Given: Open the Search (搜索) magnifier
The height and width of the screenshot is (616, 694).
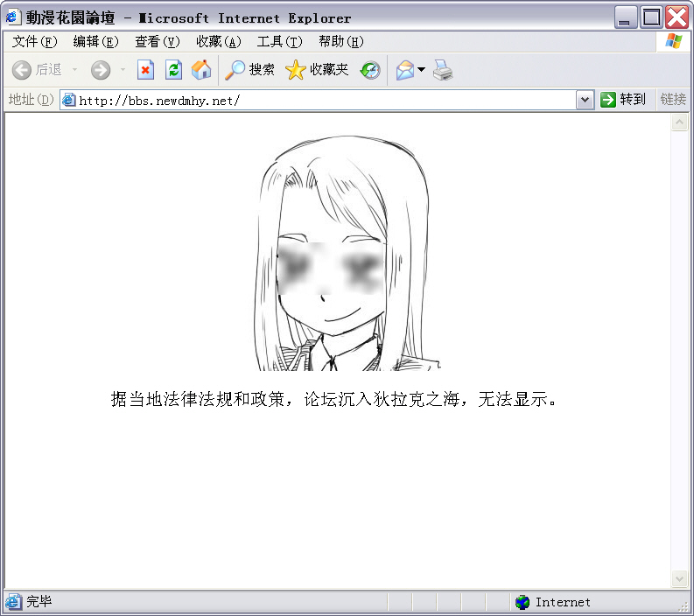Looking at the screenshot, I should pos(250,70).
